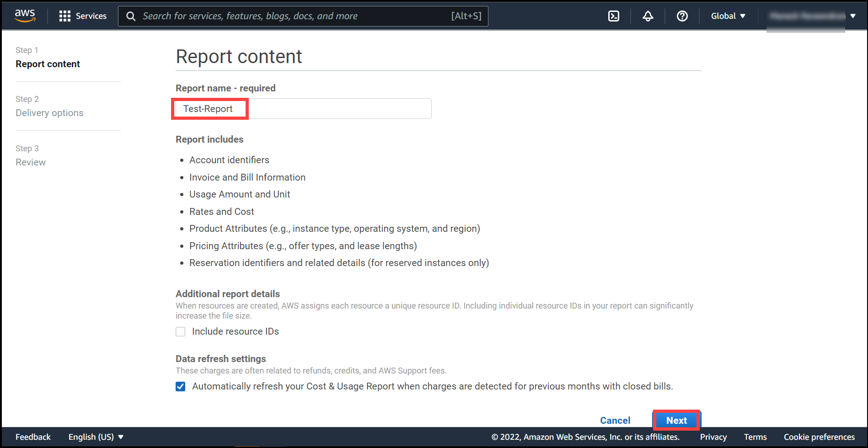The width and height of the screenshot is (868, 448).
Task: Click the 'Data refresh settings' heading
Action: coord(221,359)
